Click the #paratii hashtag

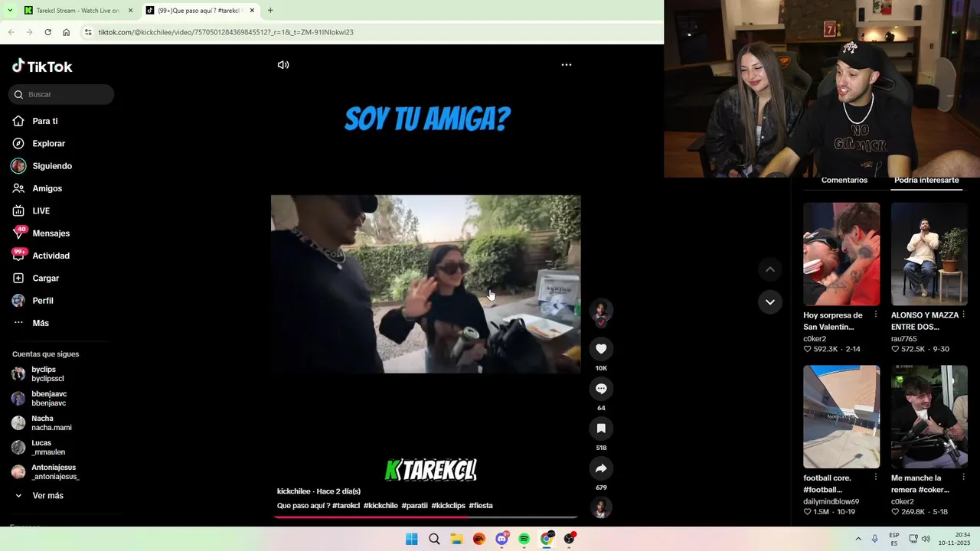[414, 506]
